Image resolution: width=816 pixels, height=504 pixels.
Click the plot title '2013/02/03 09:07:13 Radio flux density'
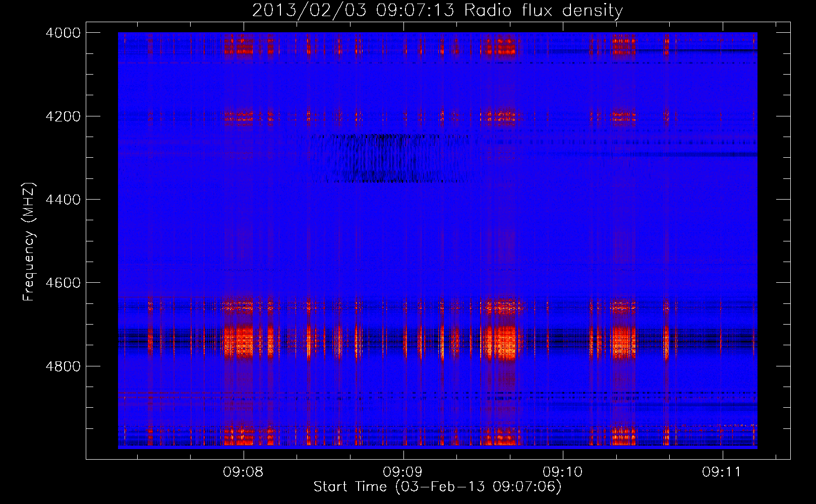437,10
